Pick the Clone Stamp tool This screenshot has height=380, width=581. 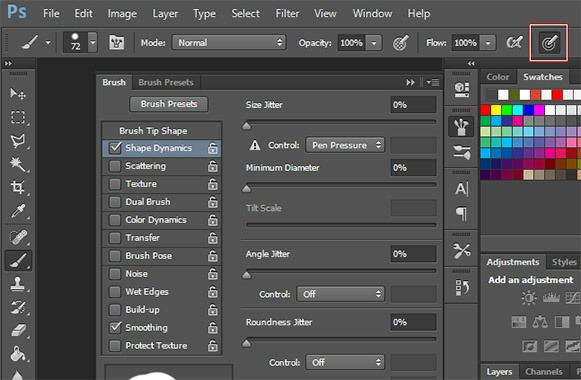pos(17,284)
